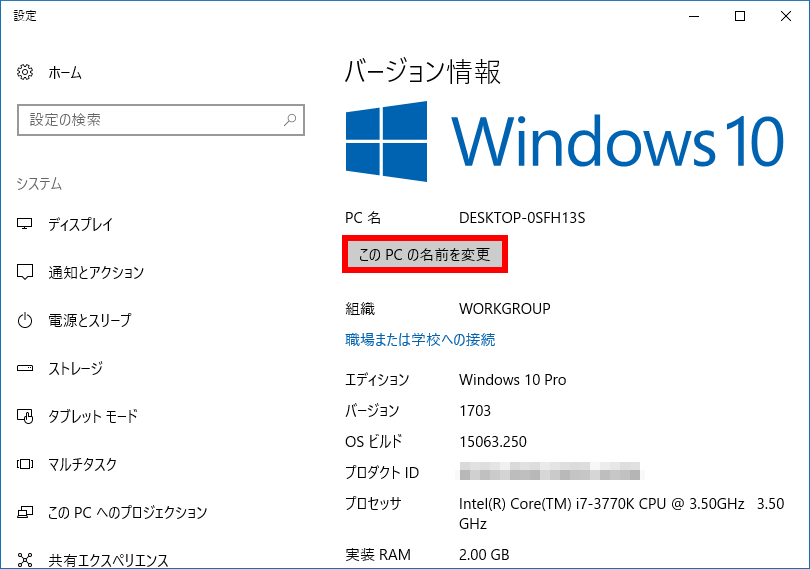810x569 pixels.
Task: Click the Home gear icon
Action: [25, 72]
